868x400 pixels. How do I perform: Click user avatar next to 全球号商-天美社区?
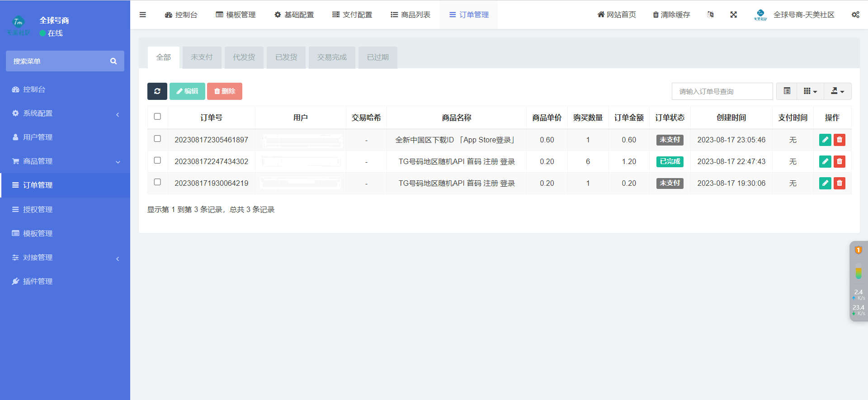760,14
